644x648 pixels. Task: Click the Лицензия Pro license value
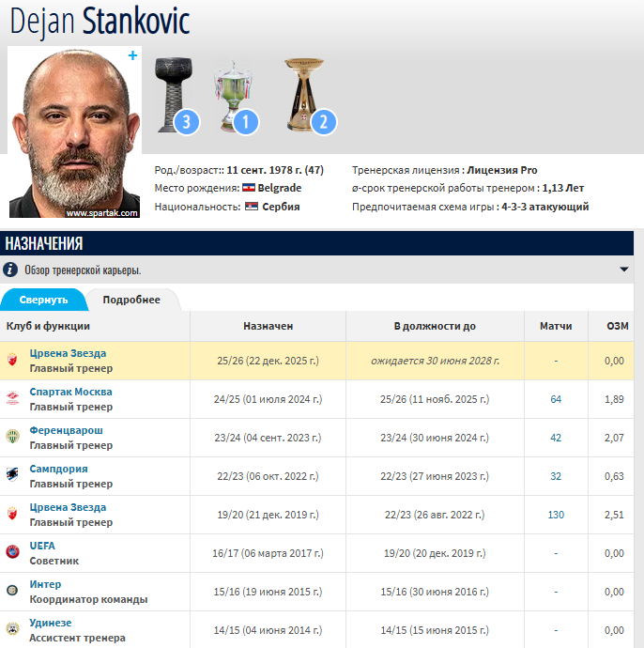[502, 170]
